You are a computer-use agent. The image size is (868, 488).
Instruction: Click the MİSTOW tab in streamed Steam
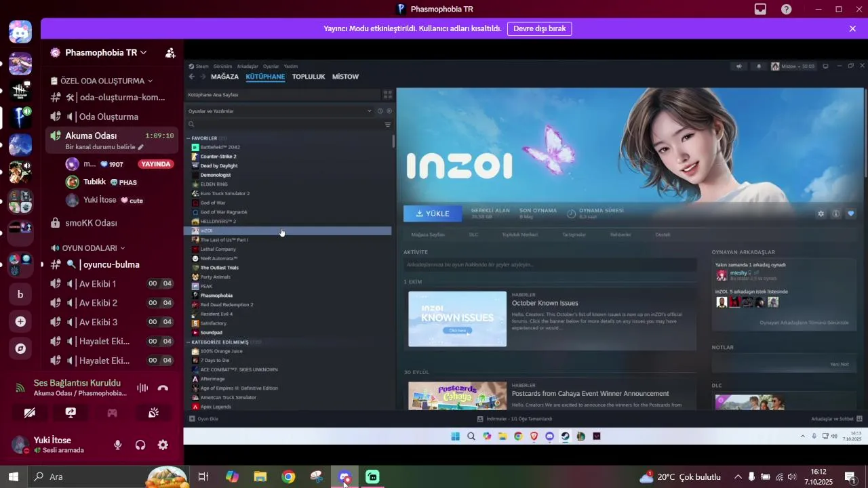click(345, 77)
